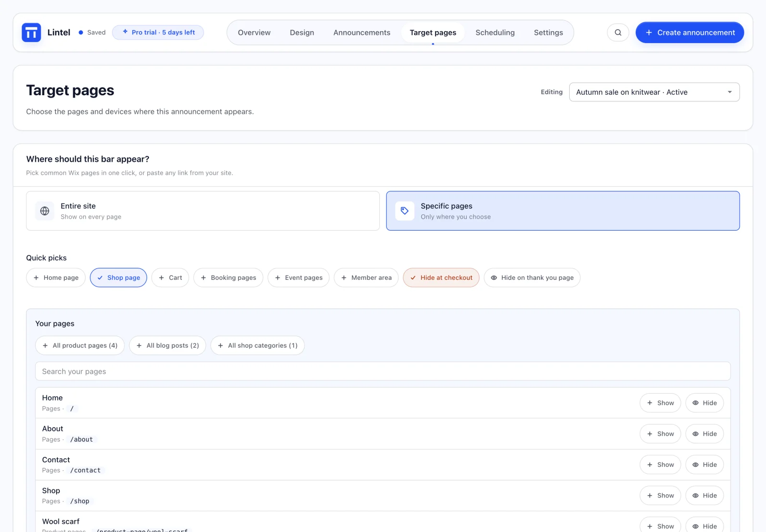Viewport: 766px width, 532px height.
Task: Click the Lintel logo icon
Action: [x=31, y=33]
